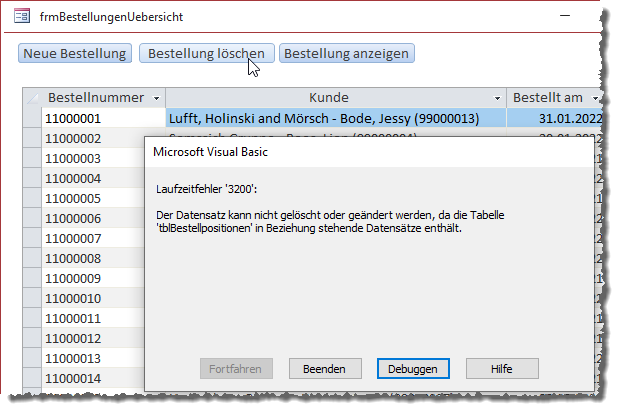Viewport: 620px width, 413px height.
Task: Click the Microsoft Visual Basic dialog title bar
Action: 369,152
